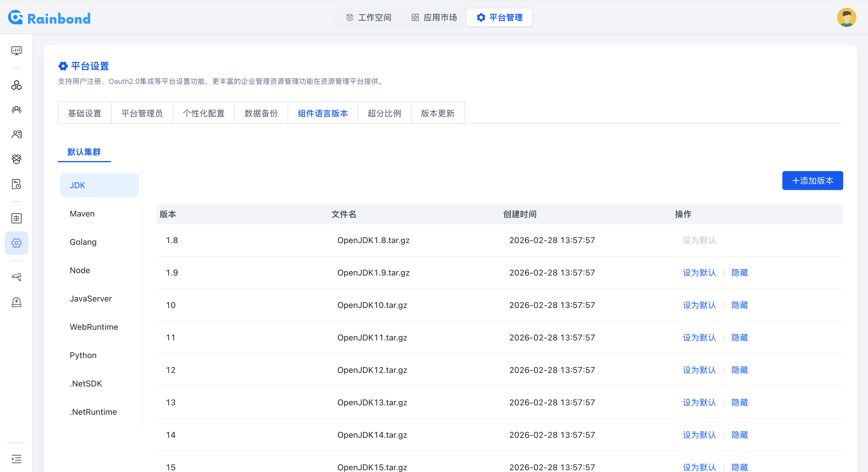Hide the OpenJDK 1.9 version
The height and width of the screenshot is (472, 868).
pyautogui.click(x=739, y=273)
